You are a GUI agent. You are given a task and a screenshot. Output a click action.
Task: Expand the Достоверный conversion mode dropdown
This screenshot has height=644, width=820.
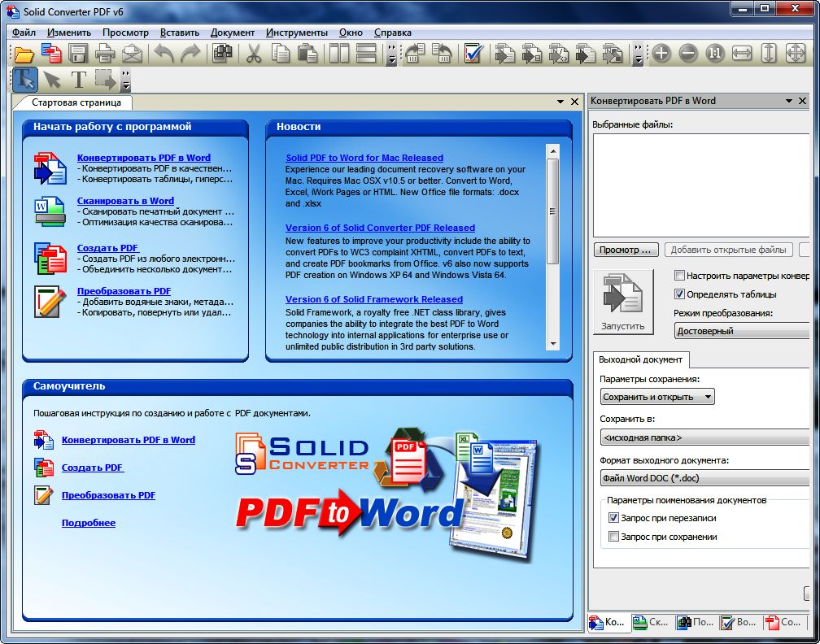(741, 331)
